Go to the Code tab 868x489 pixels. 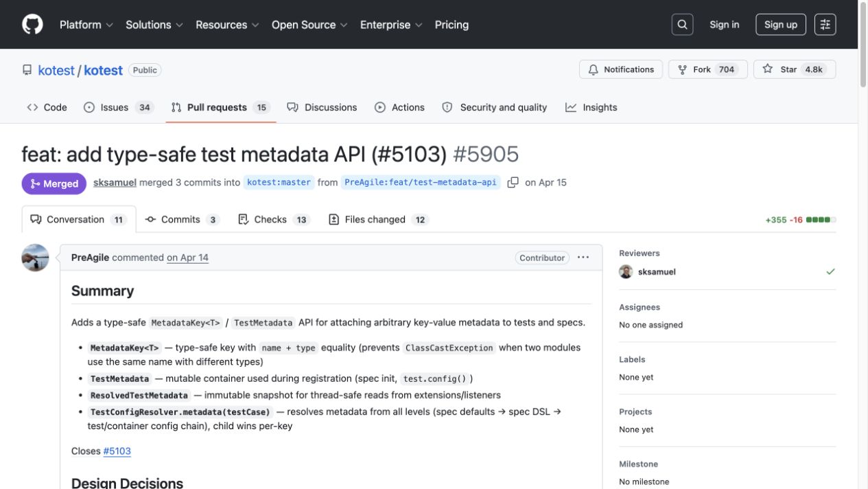[x=47, y=107]
